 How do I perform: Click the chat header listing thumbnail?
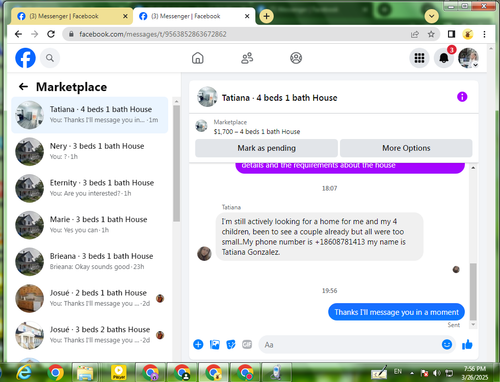pos(207,97)
